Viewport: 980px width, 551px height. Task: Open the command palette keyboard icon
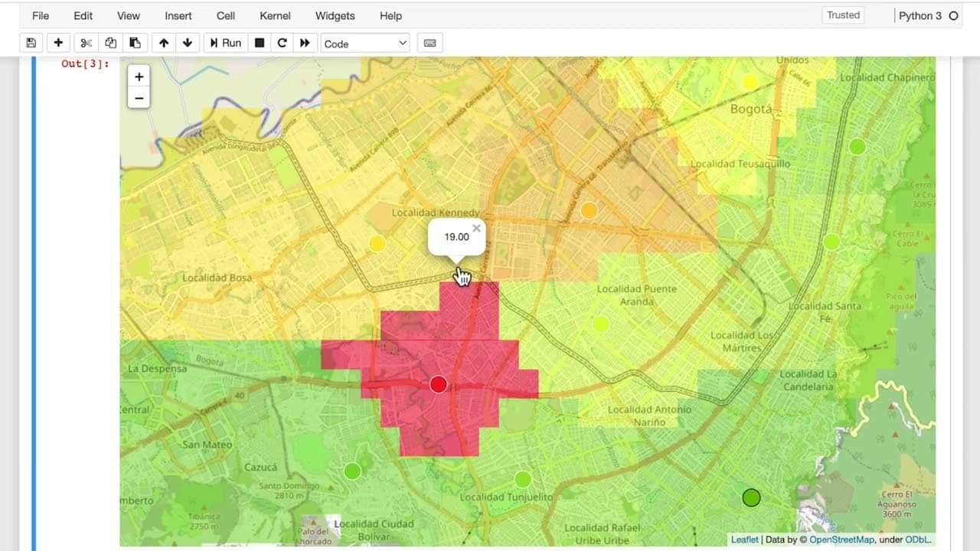coord(430,43)
